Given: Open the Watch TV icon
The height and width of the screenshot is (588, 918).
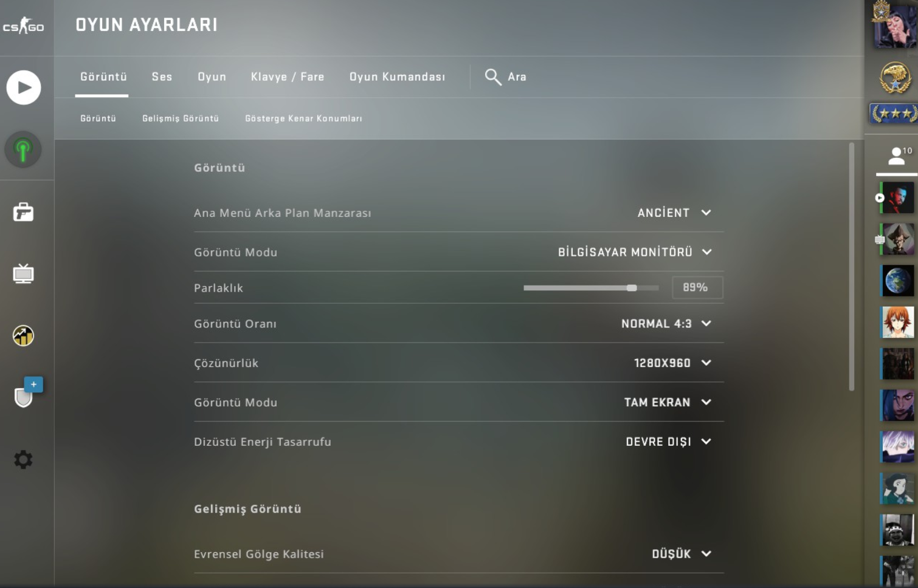Looking at the screenshot, I should point(23,274).
